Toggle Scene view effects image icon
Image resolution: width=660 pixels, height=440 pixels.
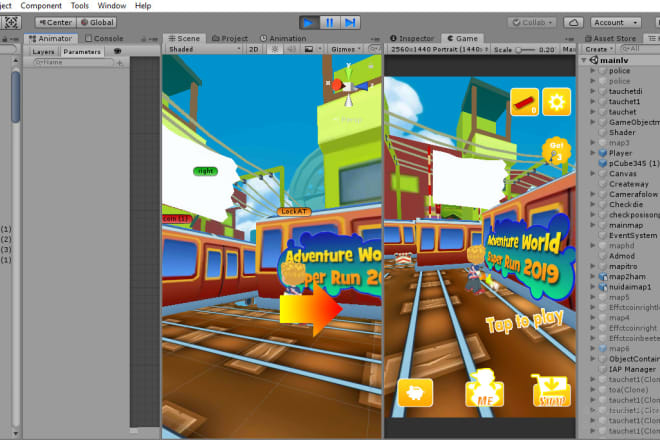pos(309,49)
